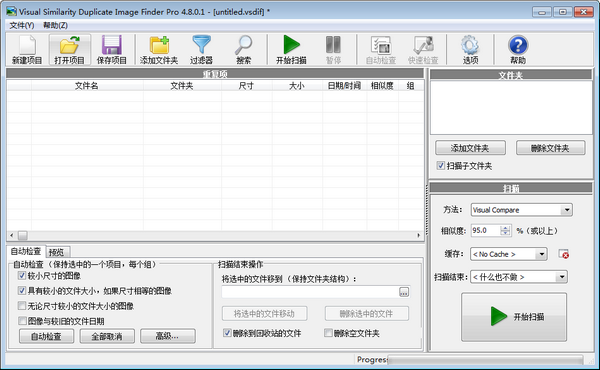The image size is (600, 370).
Task: Sort by 文件夹 column header
Action: pos(182,86)
